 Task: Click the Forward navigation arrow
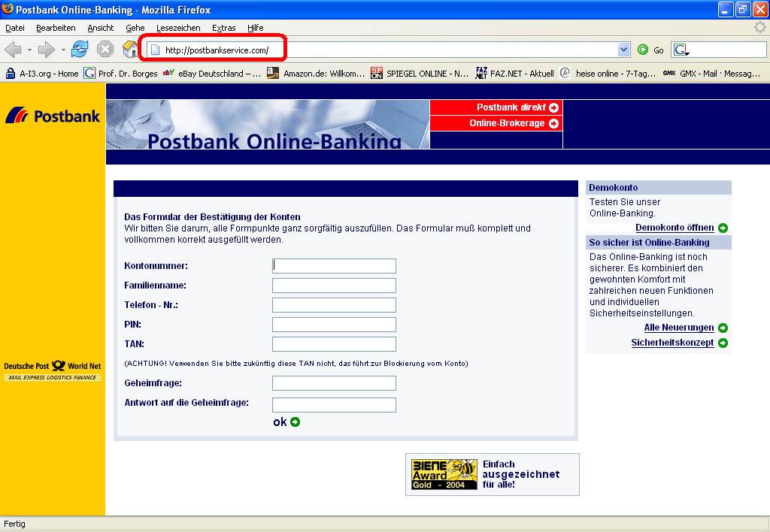(x=46, y=50)
